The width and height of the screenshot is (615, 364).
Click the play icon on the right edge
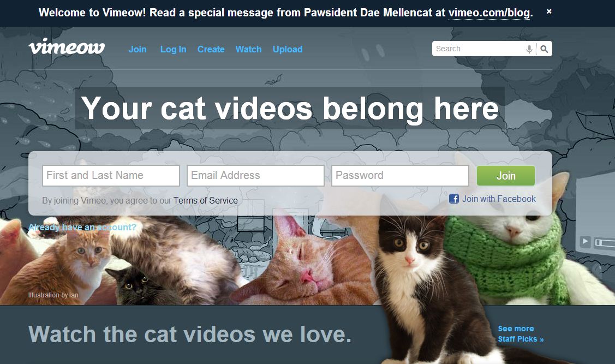click(x=585, y=241)
